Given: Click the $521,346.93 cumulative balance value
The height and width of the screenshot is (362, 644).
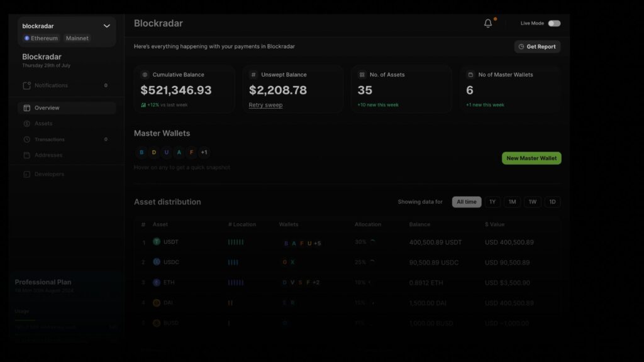Looking at the screenshot, I should click(x=176, y=90).
